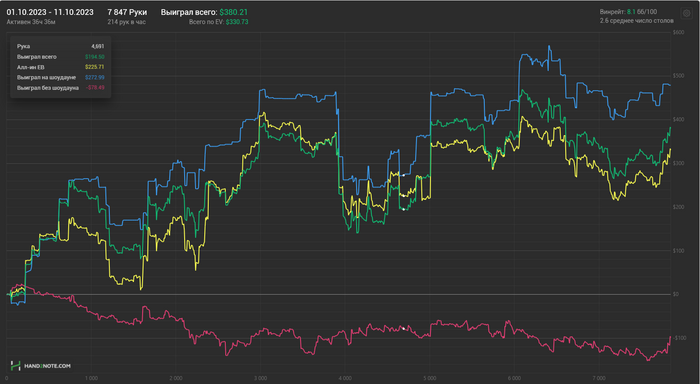Viewport: 700px width, 384px height.
Task: Click the '4 000' hands axis label
Action: click(x=345, y=378)
